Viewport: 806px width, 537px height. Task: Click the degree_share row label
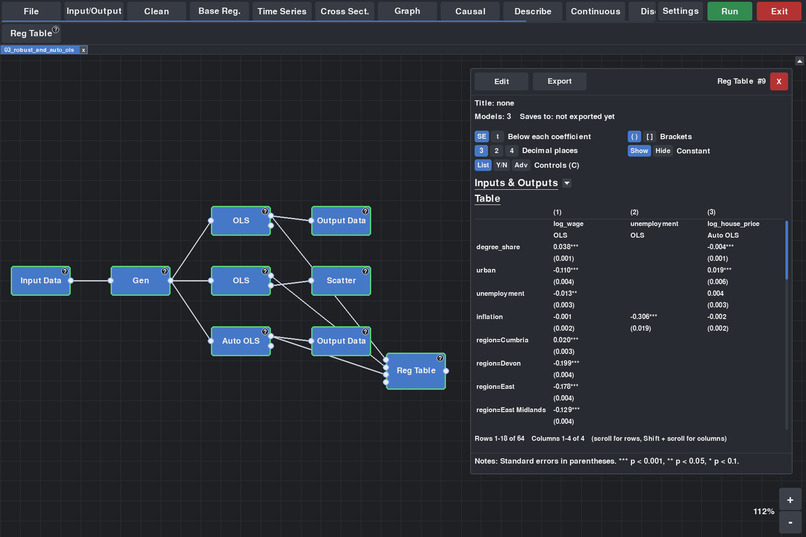(498, 247)
